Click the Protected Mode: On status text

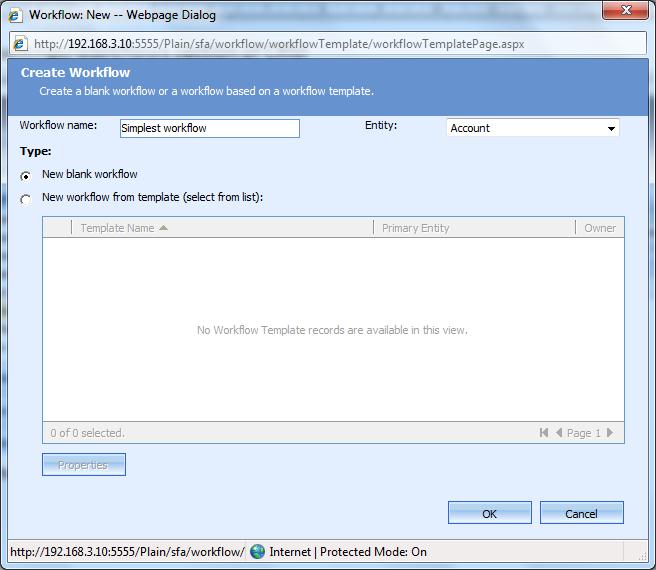tap(375, 551)
